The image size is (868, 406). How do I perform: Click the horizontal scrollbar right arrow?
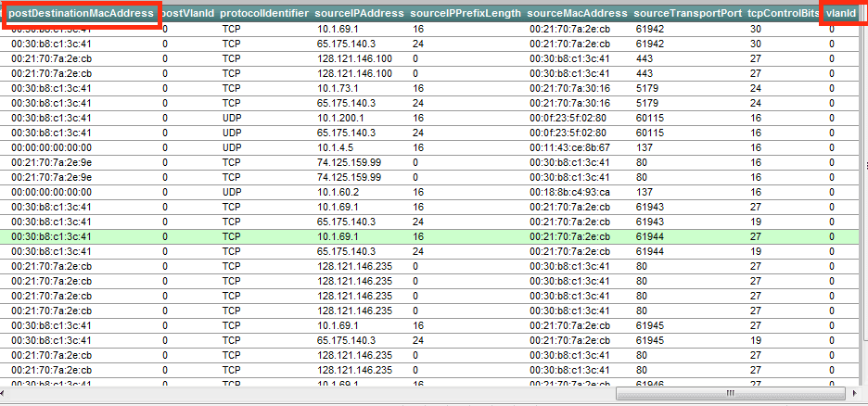856,393
